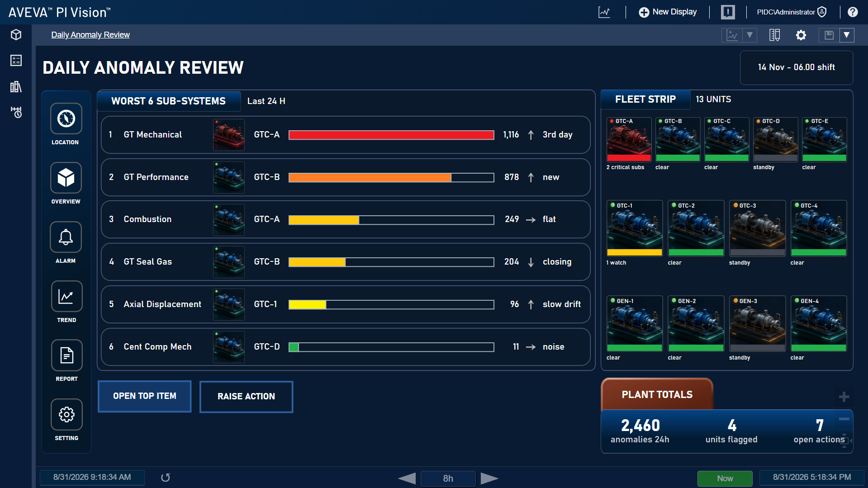Open the Alarm bell icon
Viewport: 868px width, 488px height.
pyautogui.click(x=66, y=237)
